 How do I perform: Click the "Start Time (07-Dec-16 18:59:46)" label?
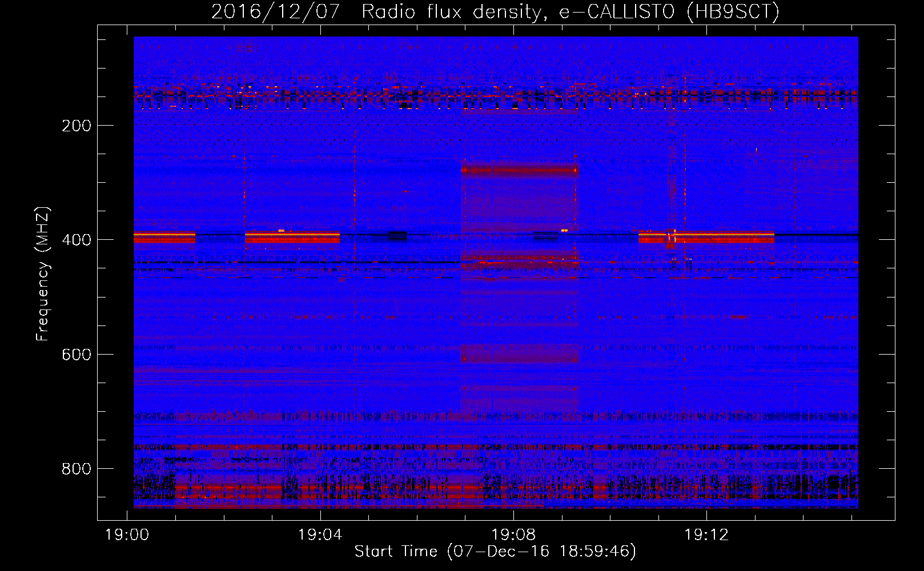(495, 552)
